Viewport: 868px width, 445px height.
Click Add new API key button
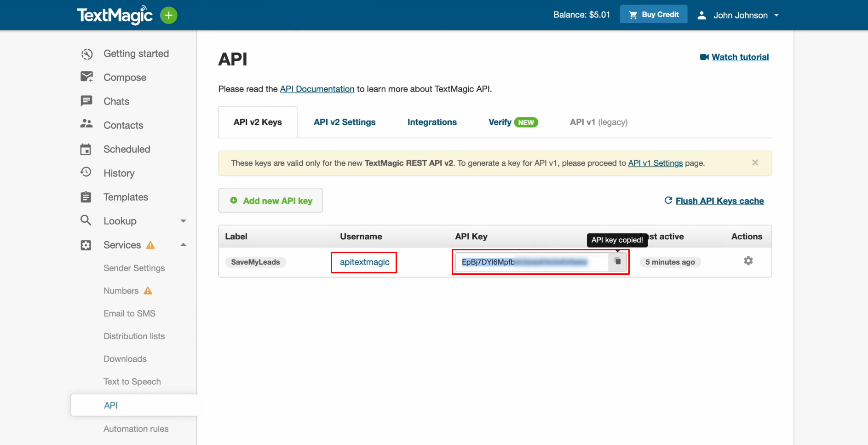pyautogui.click(x=270, y=200)
